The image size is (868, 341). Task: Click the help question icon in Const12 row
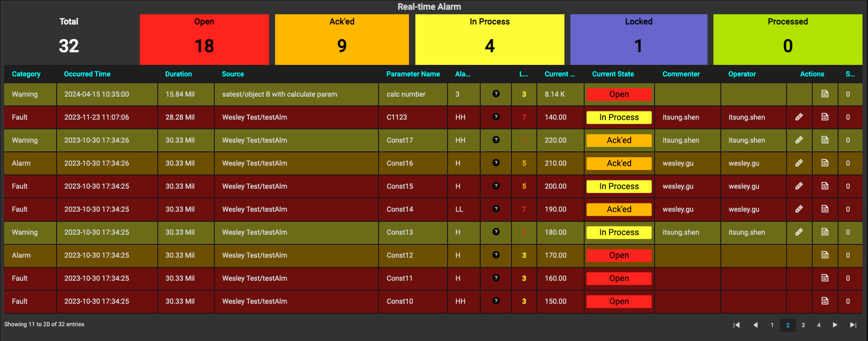pyautogui.click(x=496, y=255)
